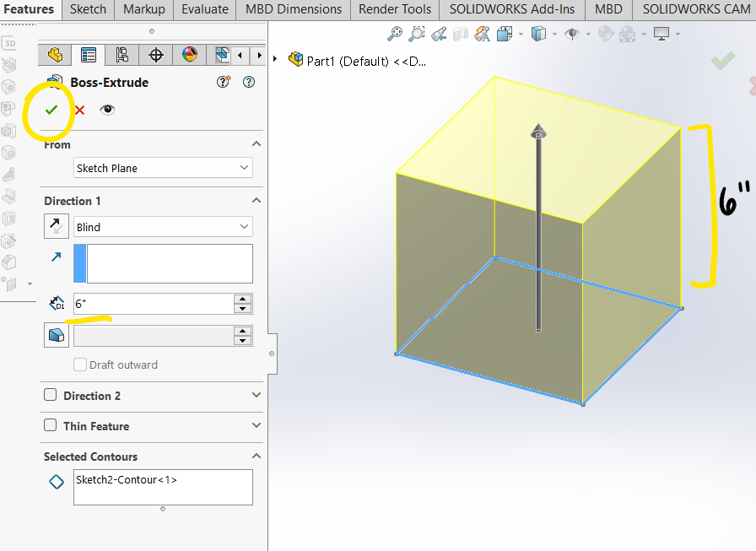Click the depth field showing 6"
The height and width of the screenshot is (551, 756).
[x=154, y=304]
